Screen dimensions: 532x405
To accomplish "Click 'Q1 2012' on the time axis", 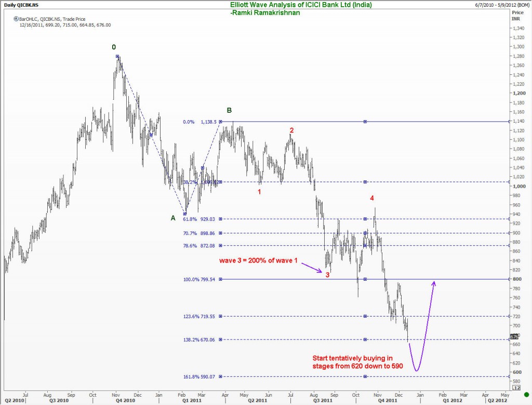I will 453,401.
